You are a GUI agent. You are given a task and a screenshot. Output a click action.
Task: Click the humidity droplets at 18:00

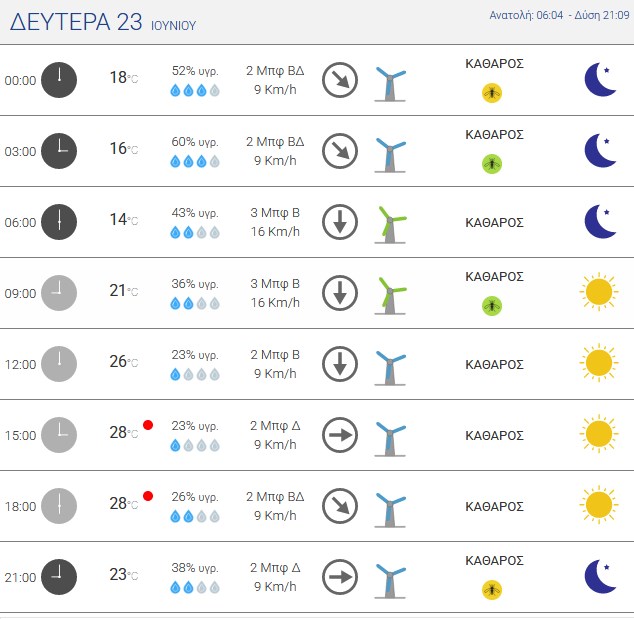[x=195, y=516]
